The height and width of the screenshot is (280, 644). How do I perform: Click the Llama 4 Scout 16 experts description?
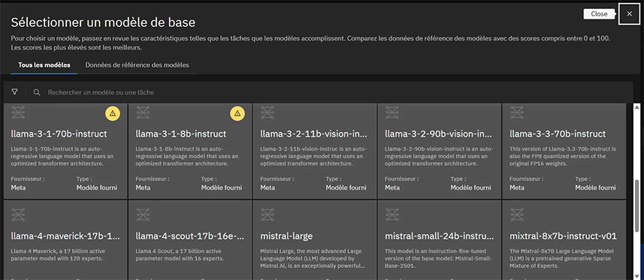pyautogui.click(x=180, y=254)
